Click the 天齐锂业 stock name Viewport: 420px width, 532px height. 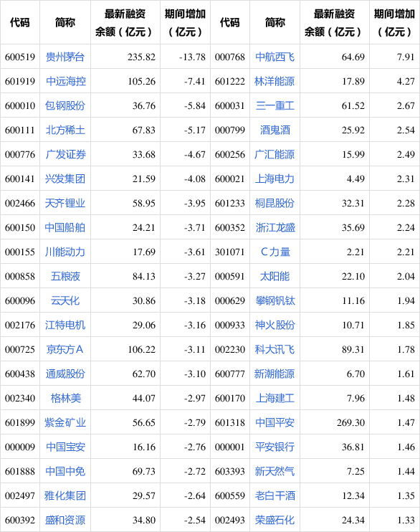pyautogui.click(x=65, y=203)
